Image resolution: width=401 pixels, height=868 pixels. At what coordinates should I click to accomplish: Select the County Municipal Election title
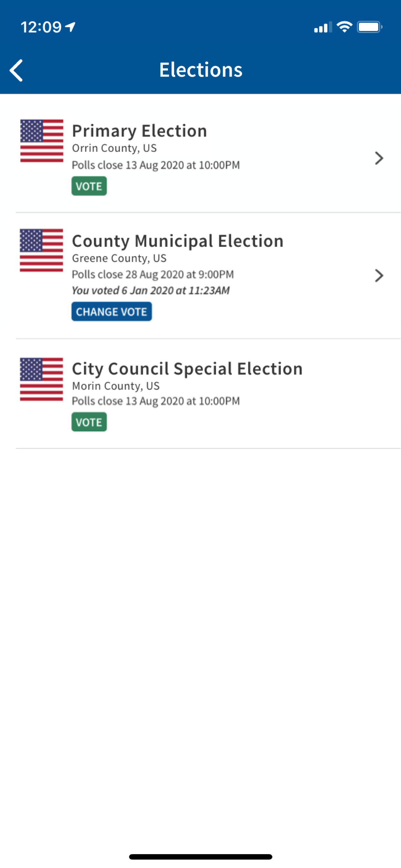click(x=178, y=241)
